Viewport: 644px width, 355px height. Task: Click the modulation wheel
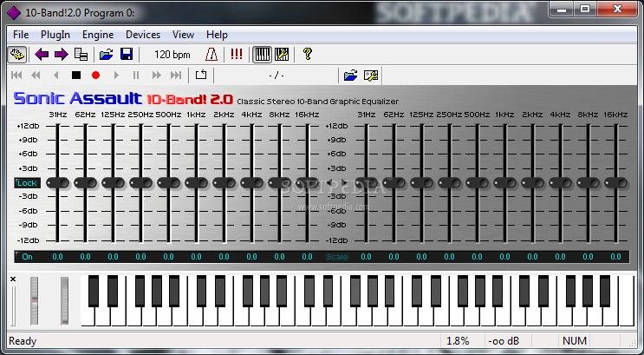pyautogui.click(x=64, y=301)
